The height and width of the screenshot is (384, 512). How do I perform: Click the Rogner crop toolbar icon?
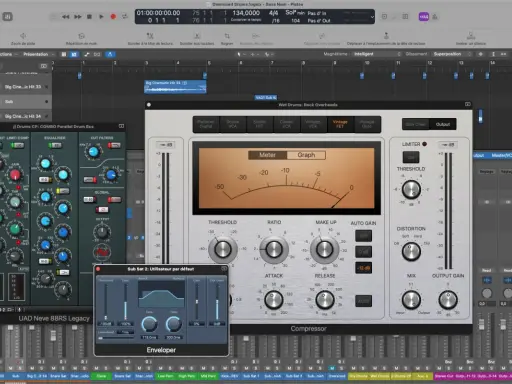[227, 36]
